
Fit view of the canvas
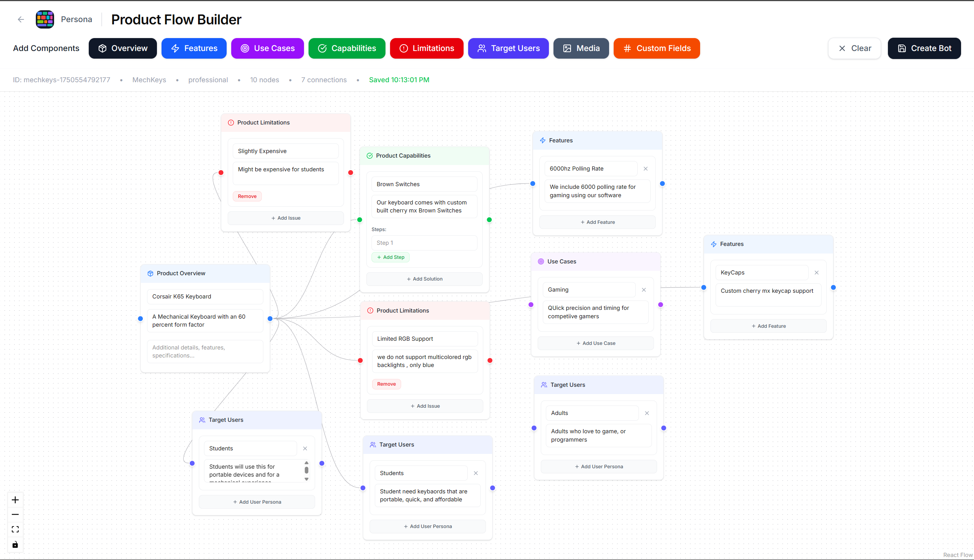click(x=15, y=529)
